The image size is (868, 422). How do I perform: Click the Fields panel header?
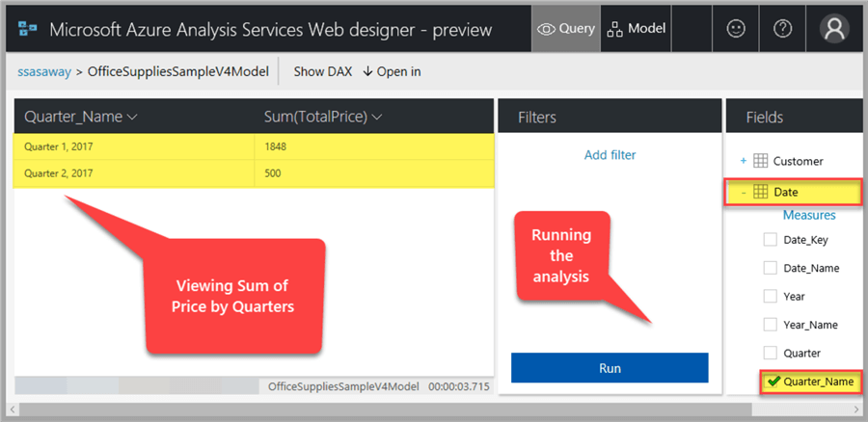[794, 116]
